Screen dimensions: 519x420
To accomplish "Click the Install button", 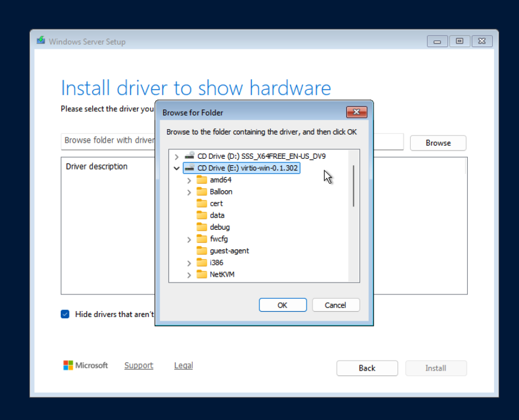I will pyautogui.click(x=436, y=368).
